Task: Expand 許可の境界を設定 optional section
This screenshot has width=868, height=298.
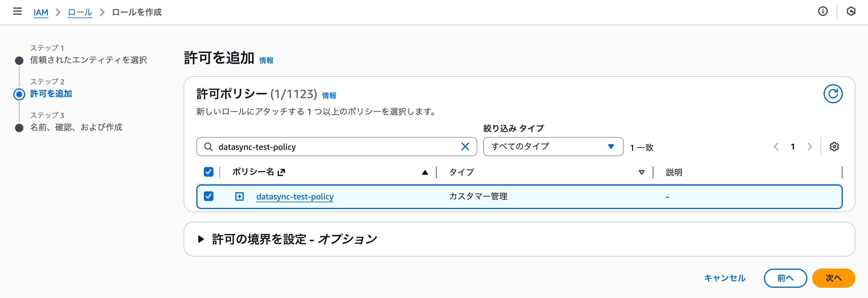Action: 201,239
